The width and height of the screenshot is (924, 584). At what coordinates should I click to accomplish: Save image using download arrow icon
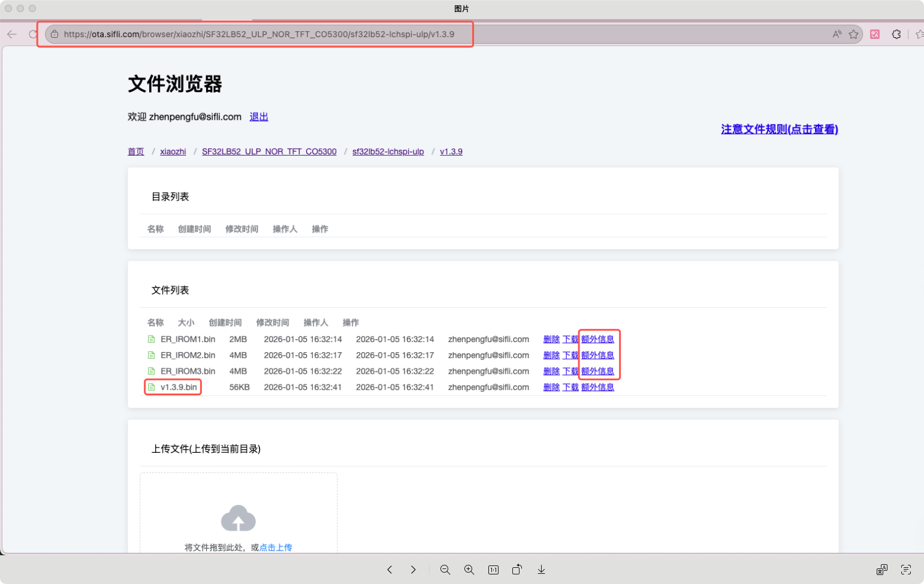[541, 570]
